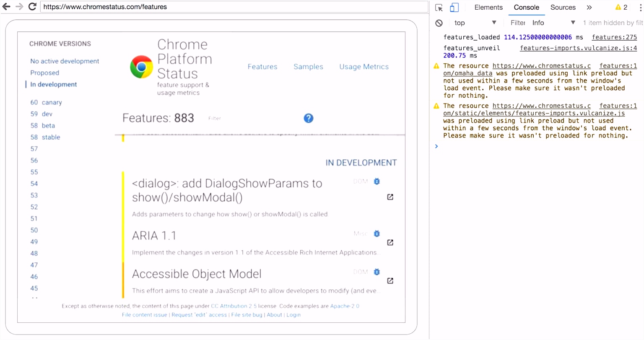This screenshot has width=644, height=340.
Task: Select Chrome version 53
Action: (x=34, y=195)
